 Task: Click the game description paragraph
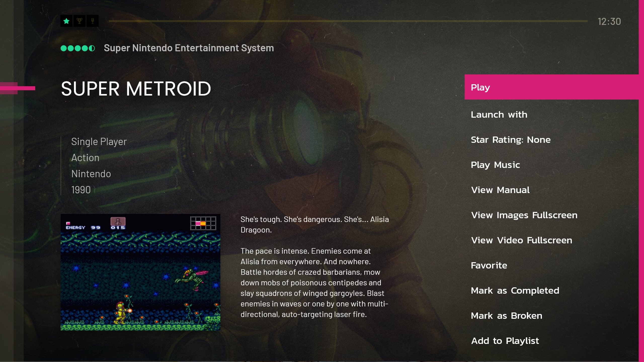pyautogui.click(x=315, y=267)
